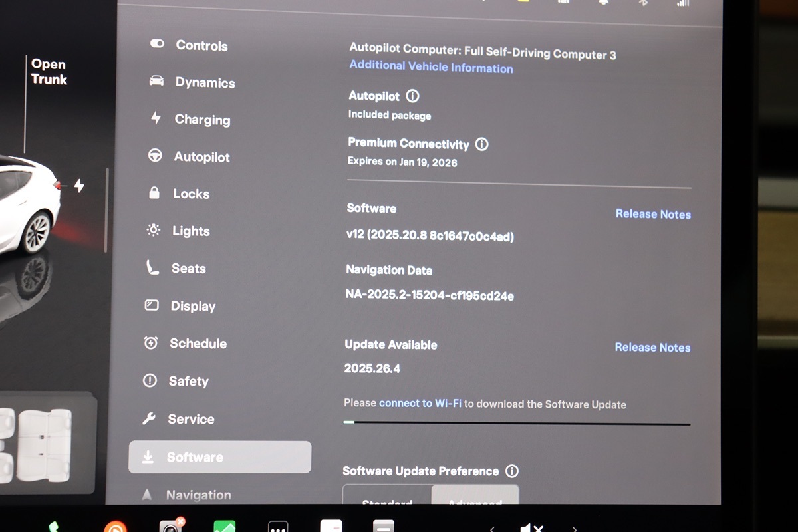Image resolution: width=798 pixels, height=532 pixels.
Task: Open Additional Vehicle Information link
Action: point(431,67)
